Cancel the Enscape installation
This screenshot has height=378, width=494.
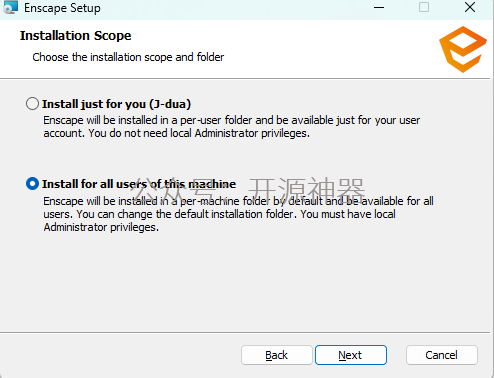click(442, 355)
